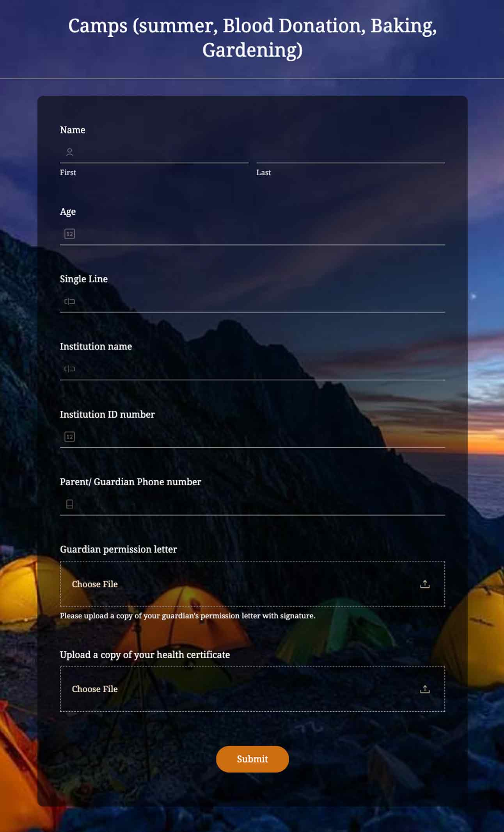504x832 pixels.
Task: Select the Age input field
Action: pos(252,234)
